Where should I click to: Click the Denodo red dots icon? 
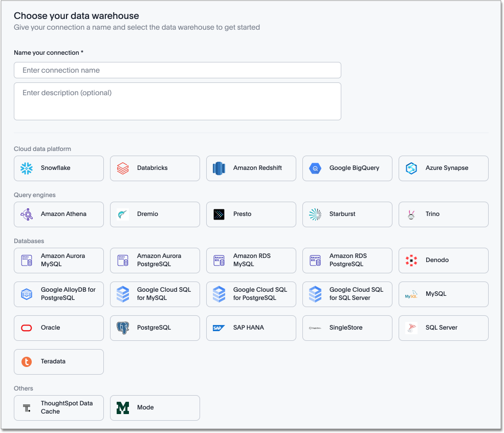click(x=411, y=261)
